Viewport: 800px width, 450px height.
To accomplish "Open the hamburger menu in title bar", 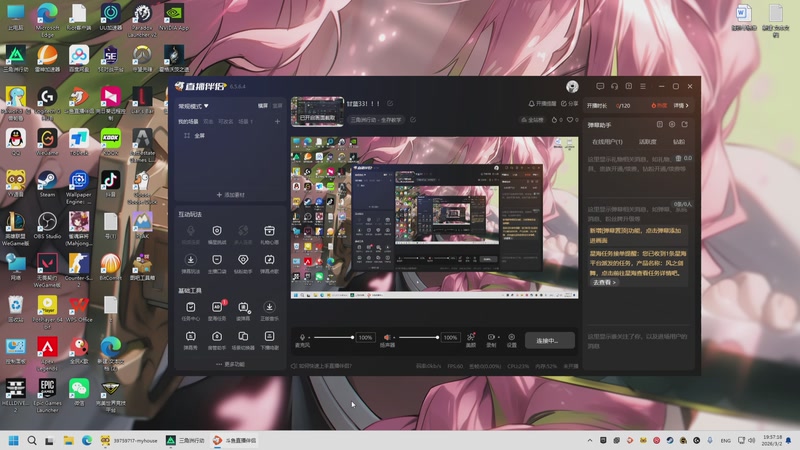I will 643,86.
